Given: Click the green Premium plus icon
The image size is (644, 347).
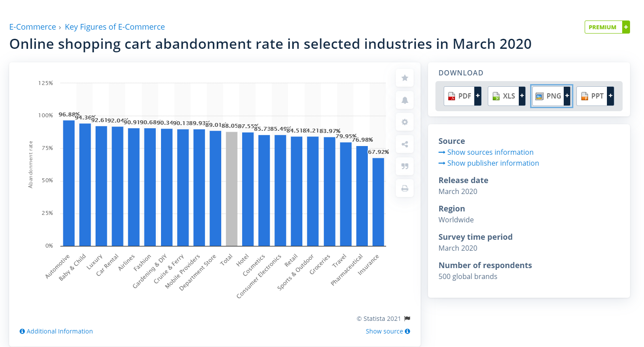Looking at the screenshot, I should 626,27.
